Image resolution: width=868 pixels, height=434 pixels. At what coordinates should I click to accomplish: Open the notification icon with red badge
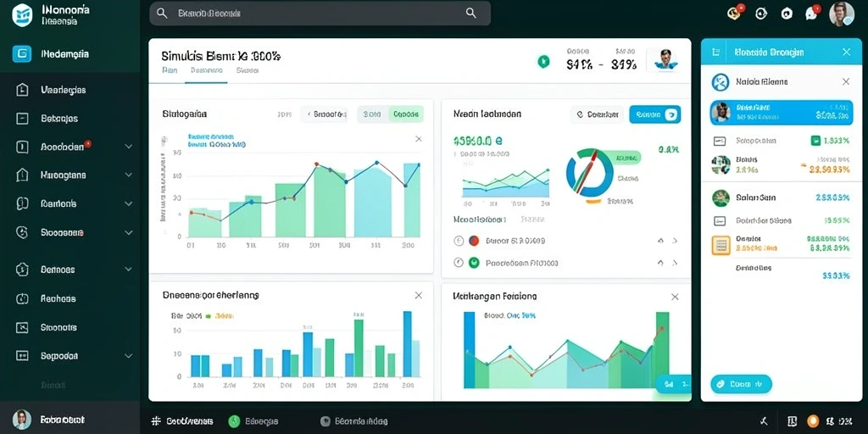click(735, 13)
